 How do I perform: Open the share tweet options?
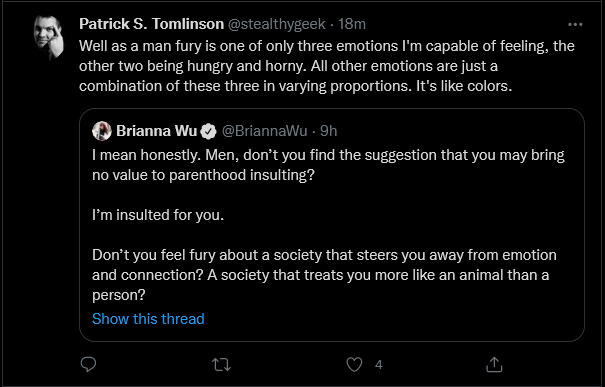tap(494, 364)
